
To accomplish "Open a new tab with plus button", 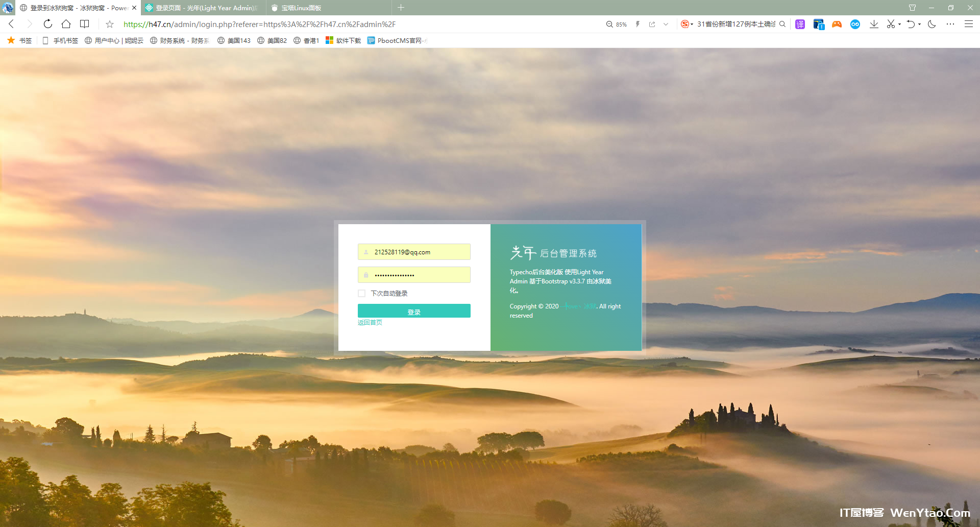I will click(x=401, y=8).
